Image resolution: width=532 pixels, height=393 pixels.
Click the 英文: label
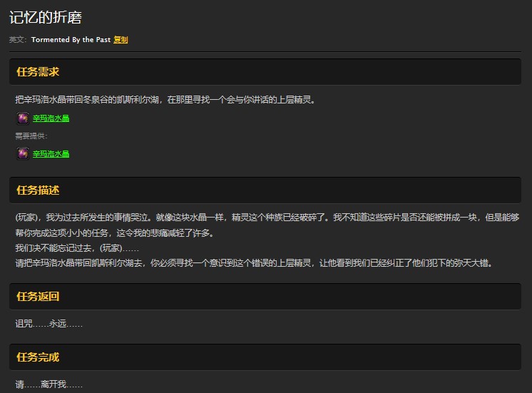(18, 40)
